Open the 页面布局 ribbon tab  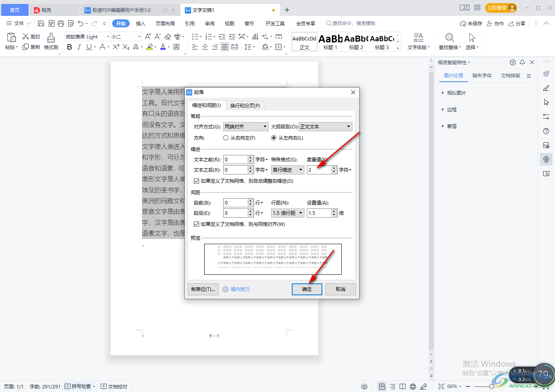click(x=165, y=23)
